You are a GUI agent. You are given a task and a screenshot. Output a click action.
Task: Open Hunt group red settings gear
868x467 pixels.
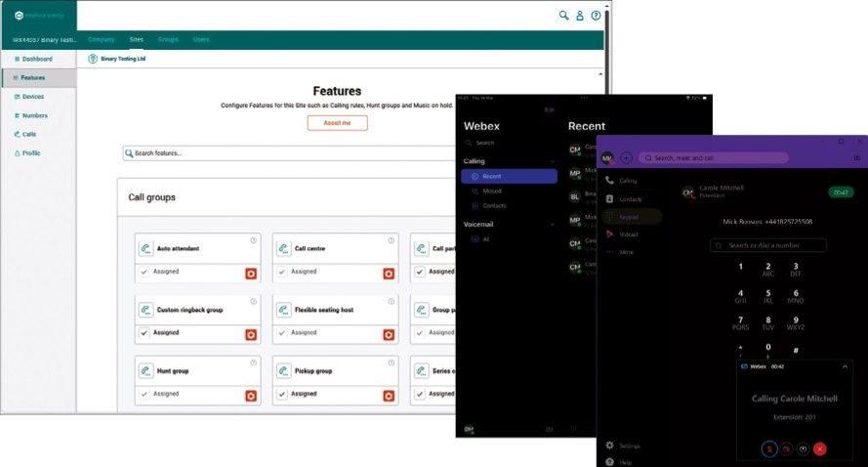[x=251, y=396]
